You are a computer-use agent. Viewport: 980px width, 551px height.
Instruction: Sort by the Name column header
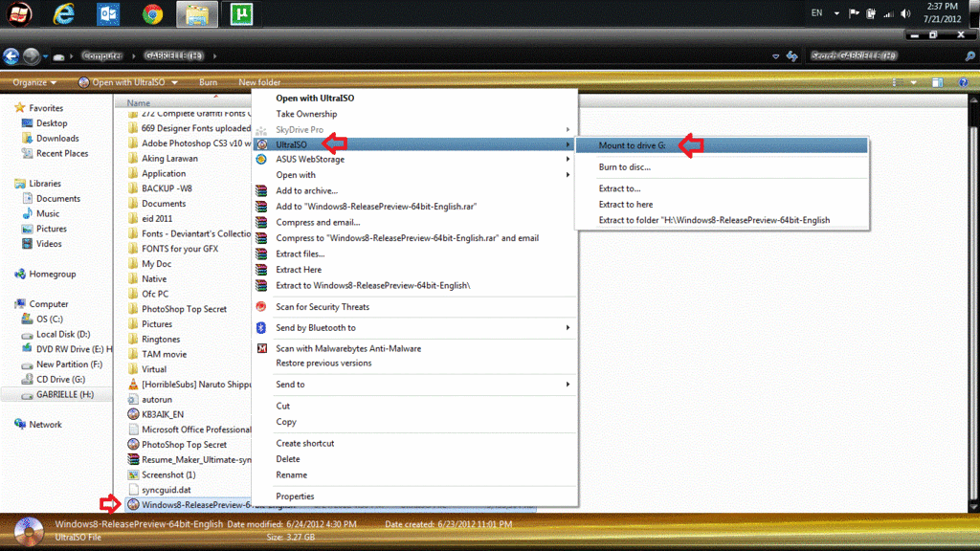pos(138,103)
